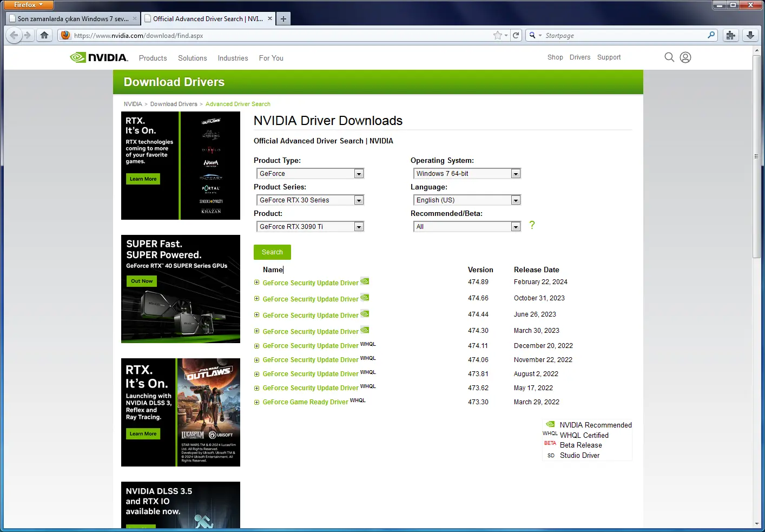765x532 pixels.
Task: Click Learn More on RTX games ad
Action: point(143,179)
